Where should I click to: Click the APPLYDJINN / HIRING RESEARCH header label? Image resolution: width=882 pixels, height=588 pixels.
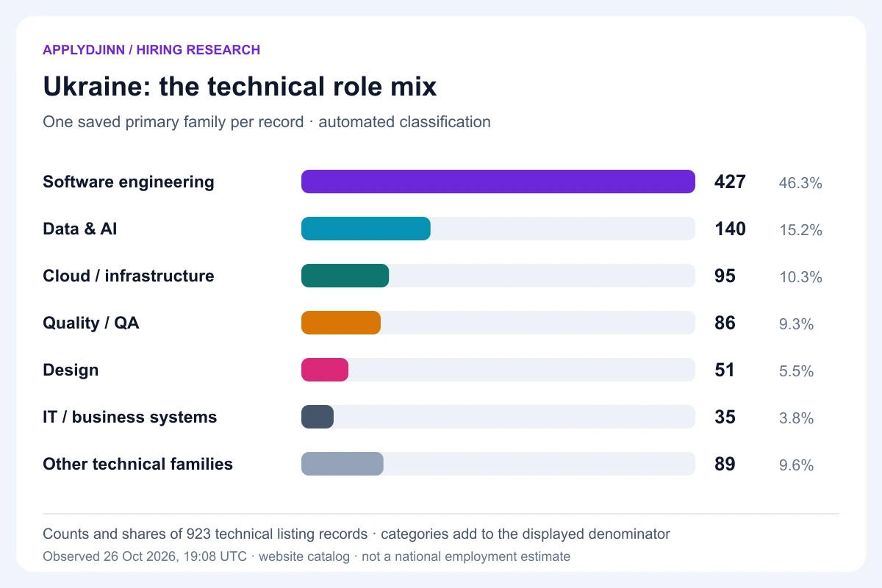151,50
